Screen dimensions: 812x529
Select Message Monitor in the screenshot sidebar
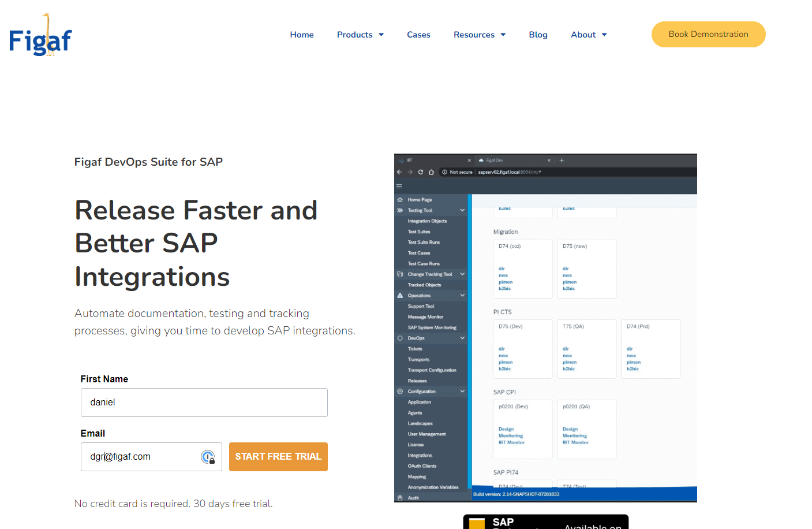click(425, 317)
